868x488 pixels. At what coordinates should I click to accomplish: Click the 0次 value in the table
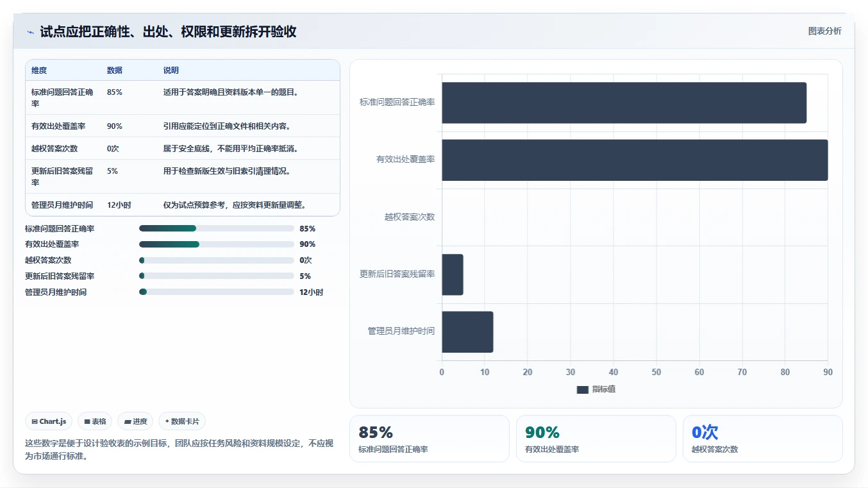pos(113,149)
